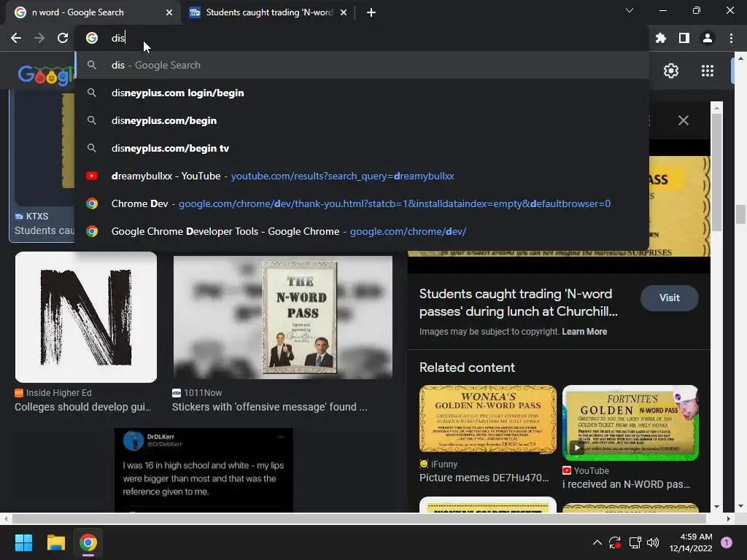
Task: Open the Wonka's Golden N-Word Pass thumbnail
Action: 487,419
